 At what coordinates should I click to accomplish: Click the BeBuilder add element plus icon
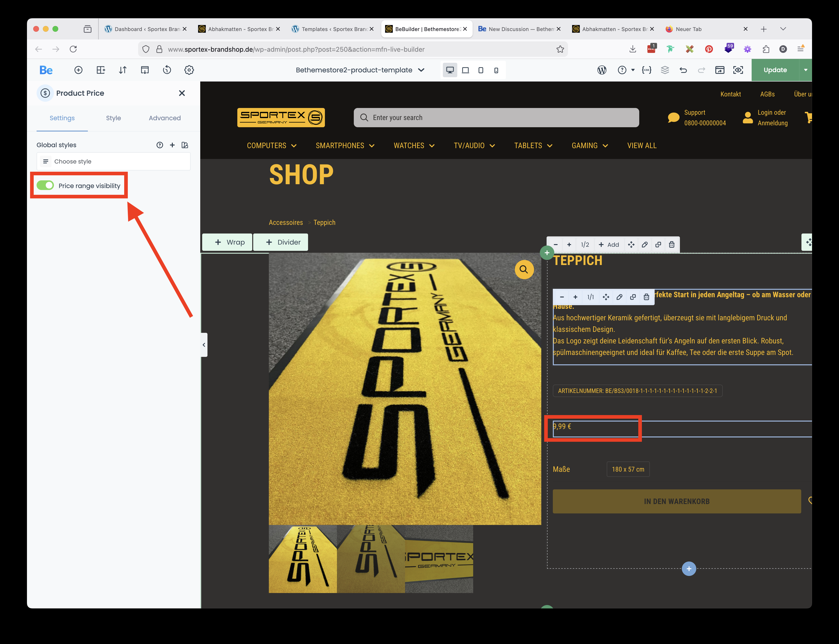[x=78, y=70]
